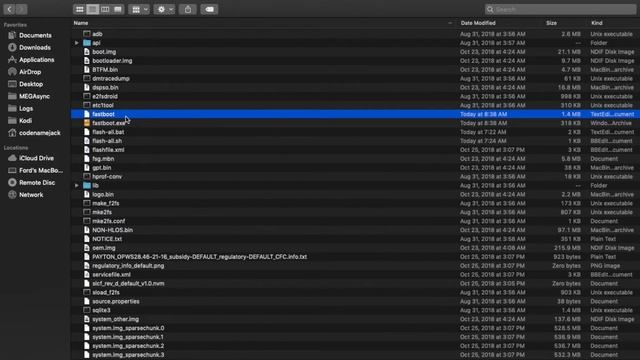
Task: Select mke2fs.conf file
Action: point(109,221)
